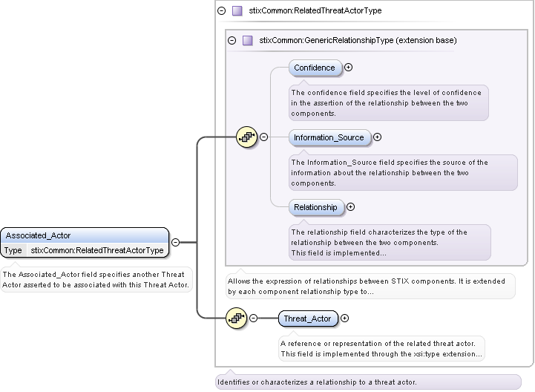Select the Confidence element node
The height and width of the screenshot is (392, 535).
click(x=315, y=68)
